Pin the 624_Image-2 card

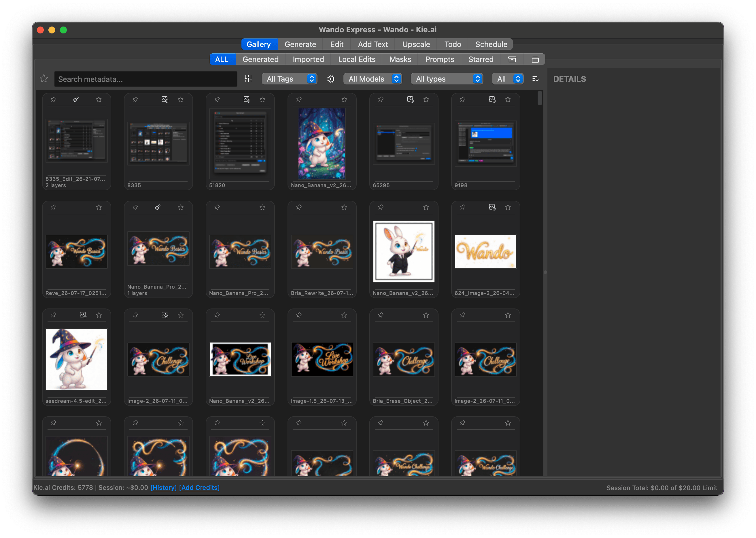click(462, 207)
